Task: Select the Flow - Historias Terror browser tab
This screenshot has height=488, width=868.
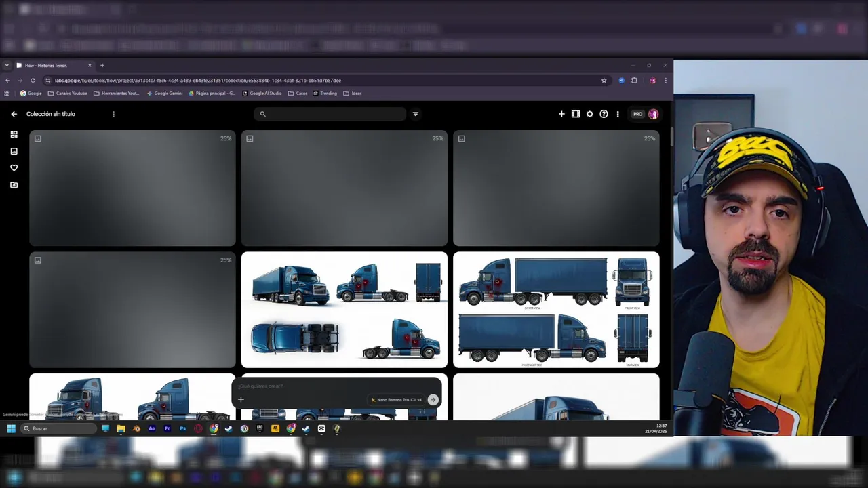Action: click(54, 66)
